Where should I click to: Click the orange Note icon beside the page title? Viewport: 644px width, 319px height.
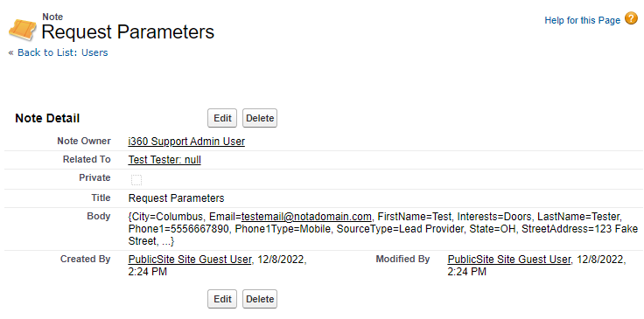[x=22, y=29]
